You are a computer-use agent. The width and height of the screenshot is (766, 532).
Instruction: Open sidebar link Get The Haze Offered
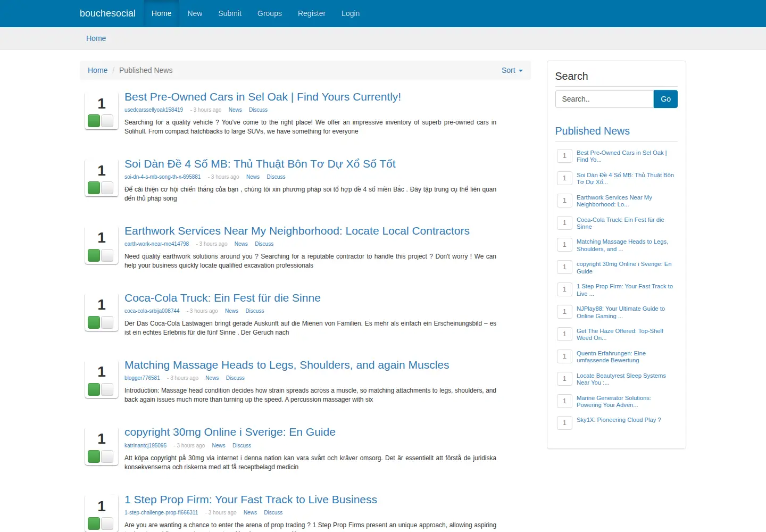click(x=620, y=335)
